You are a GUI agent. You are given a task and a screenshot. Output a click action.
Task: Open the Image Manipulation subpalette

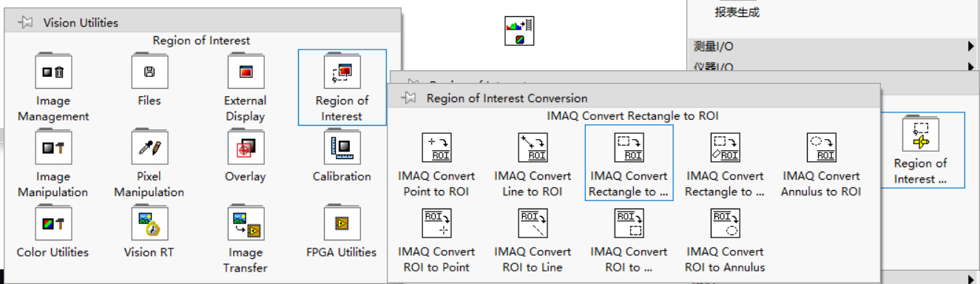[x=53, y=148]
